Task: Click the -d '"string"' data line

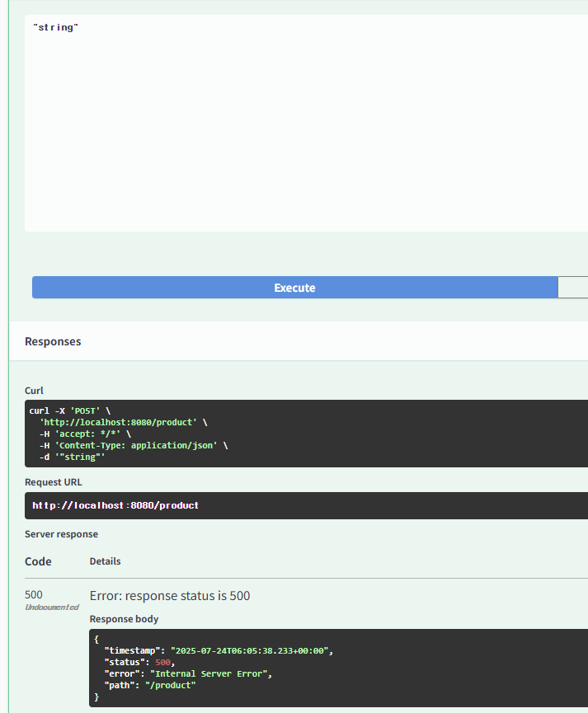Action: (x=72, y=457)
